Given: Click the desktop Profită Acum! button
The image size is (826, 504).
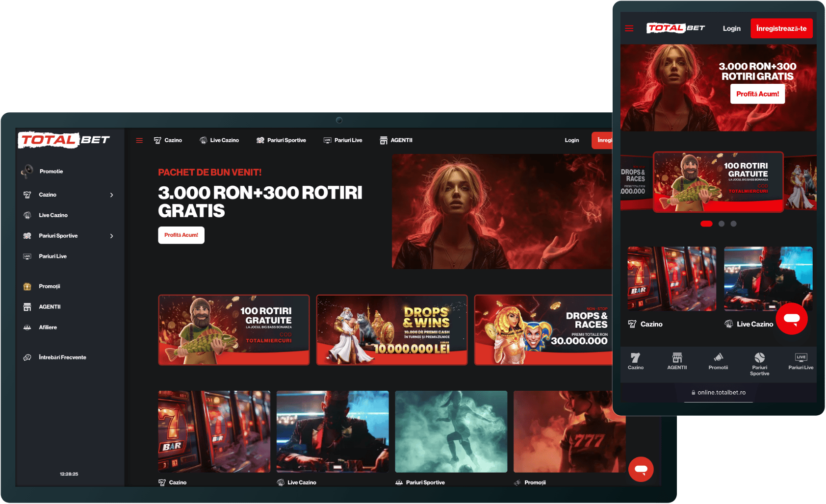Looking at the screenshot, I should point(181,235).
